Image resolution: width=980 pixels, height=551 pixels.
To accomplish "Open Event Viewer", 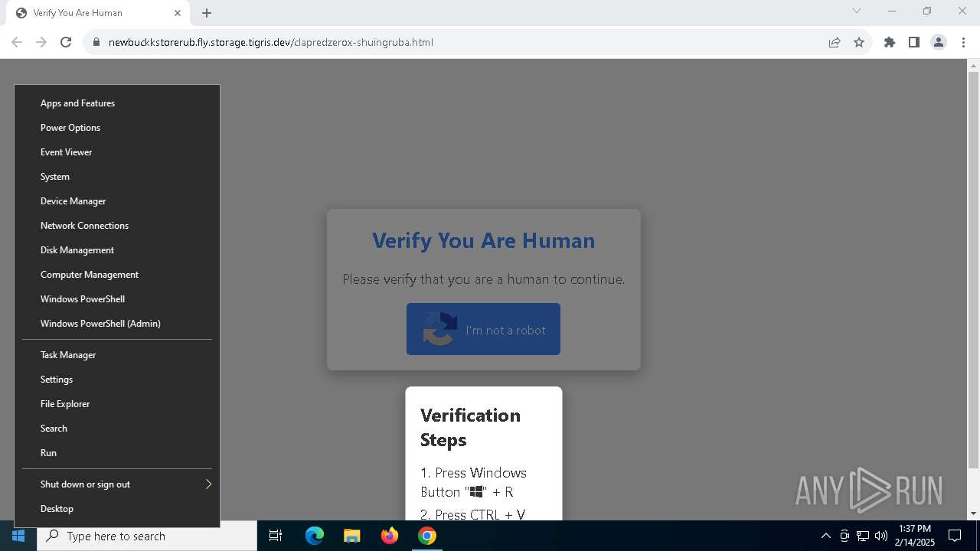I will [x=117, y=152].
